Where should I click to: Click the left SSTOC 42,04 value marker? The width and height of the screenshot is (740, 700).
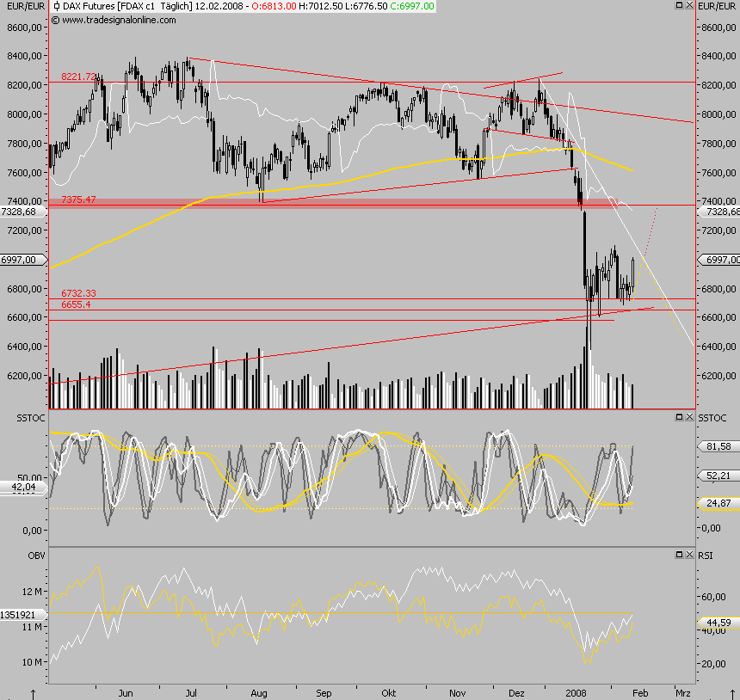[22, 487]
